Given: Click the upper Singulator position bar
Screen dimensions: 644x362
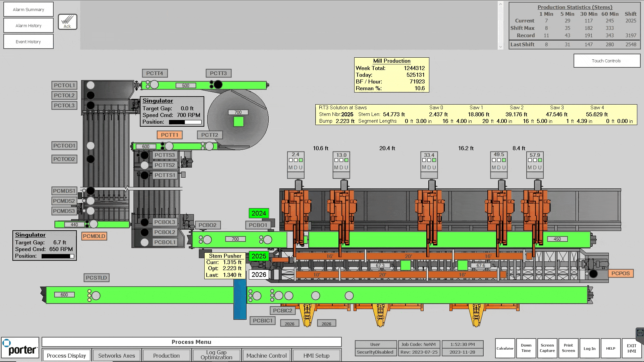Looking at the screenshot, I should coord(185,122).
